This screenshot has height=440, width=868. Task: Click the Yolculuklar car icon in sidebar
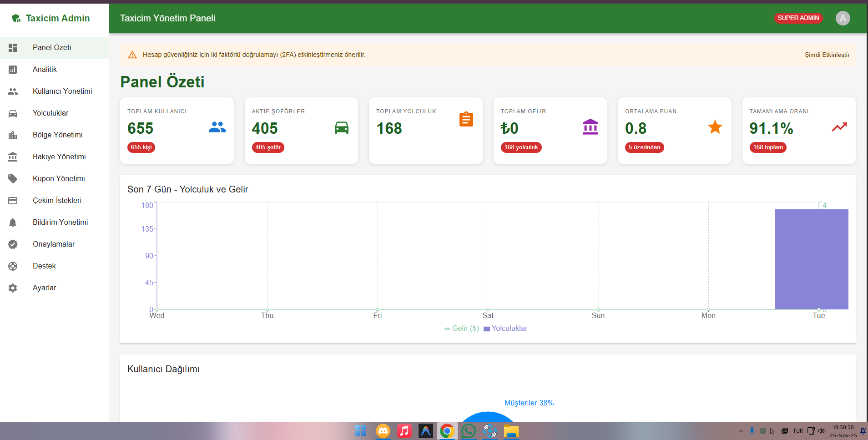13,113
